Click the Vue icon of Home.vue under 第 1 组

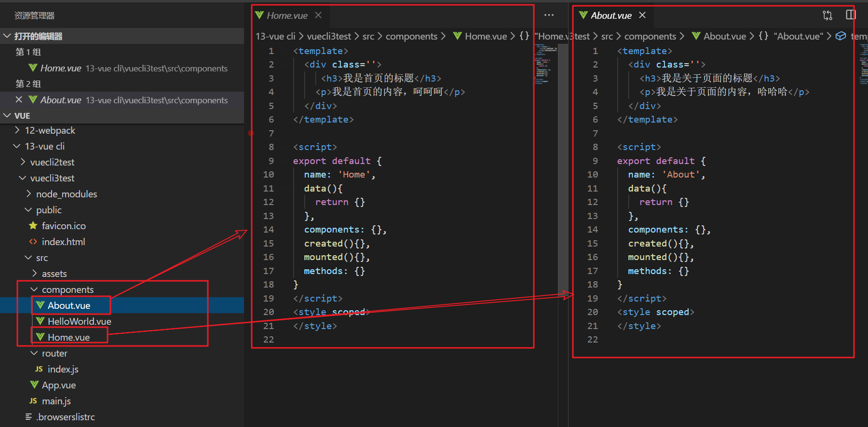click(x=33, y=68)
